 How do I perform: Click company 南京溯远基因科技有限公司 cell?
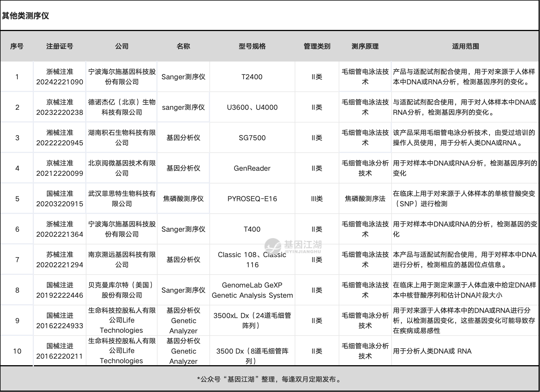(122, 260)
